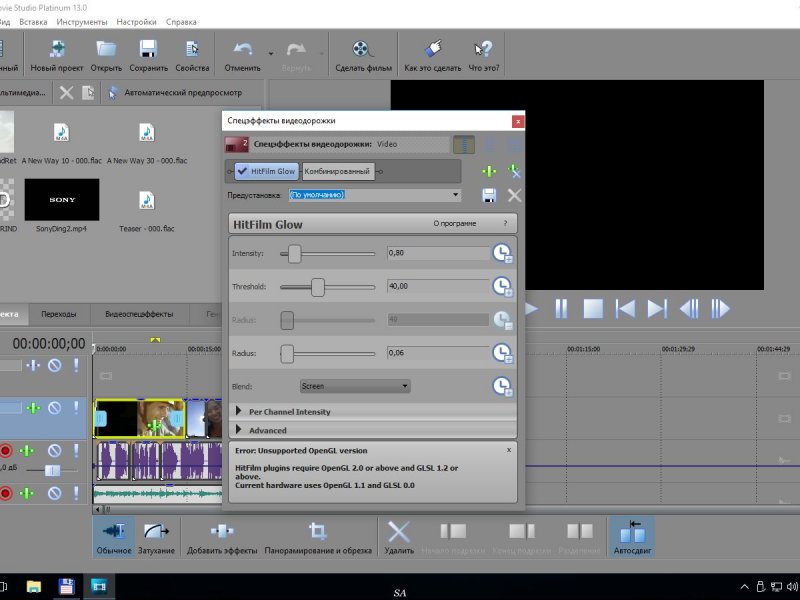This screenshot has width=800, height=600.
Task: Open the Инструменты menu
Action: click(82, 22)
